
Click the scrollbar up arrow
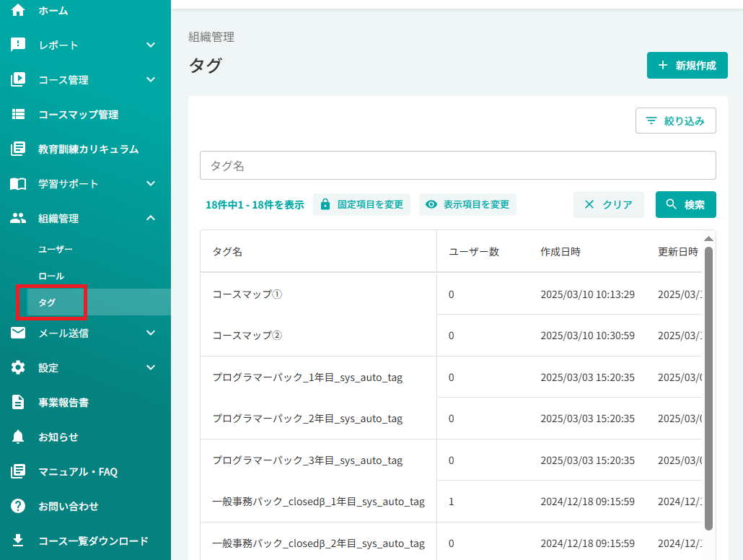click(x=708, y=239)
